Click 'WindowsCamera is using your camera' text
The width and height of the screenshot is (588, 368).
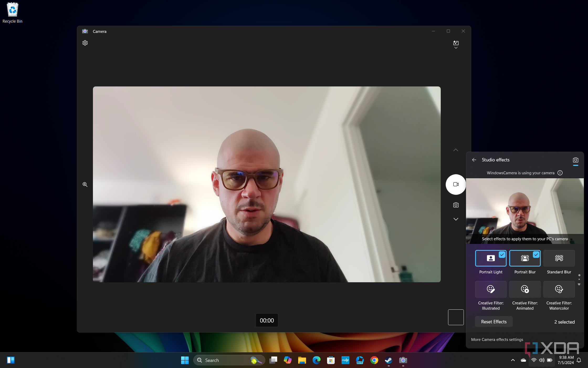pyautogui.click(x=521, y=173)
